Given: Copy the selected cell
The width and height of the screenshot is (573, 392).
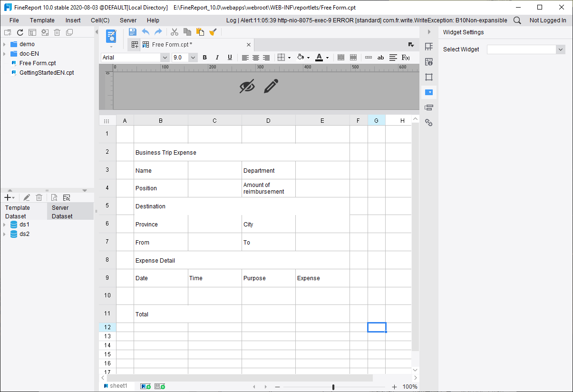Looking at the screenshot, I should pyautogui.click(x=187, y=32).
